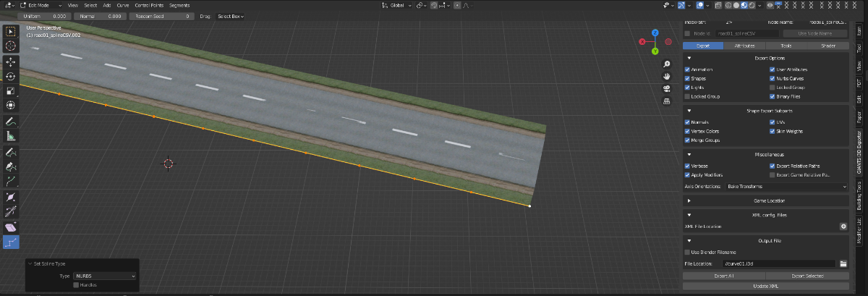Uncheck the Animation export option
This screenshot has height=296, width=868.
688,69
